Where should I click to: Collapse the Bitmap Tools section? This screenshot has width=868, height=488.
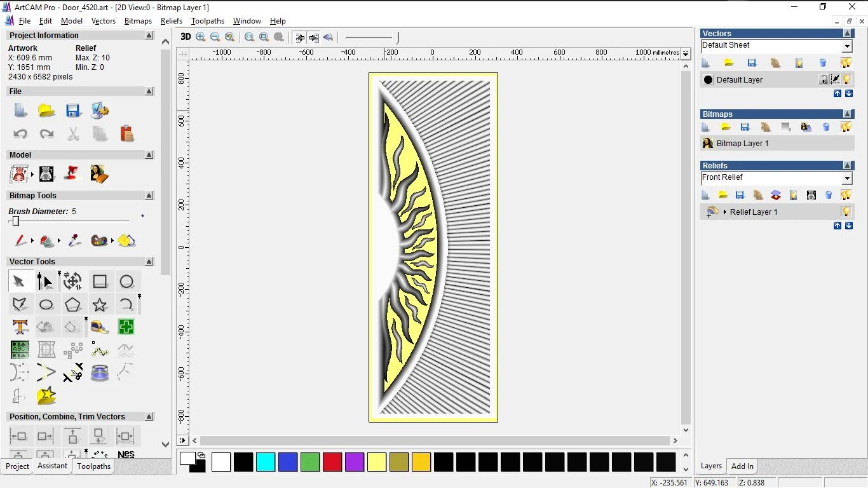coord(149,196)
